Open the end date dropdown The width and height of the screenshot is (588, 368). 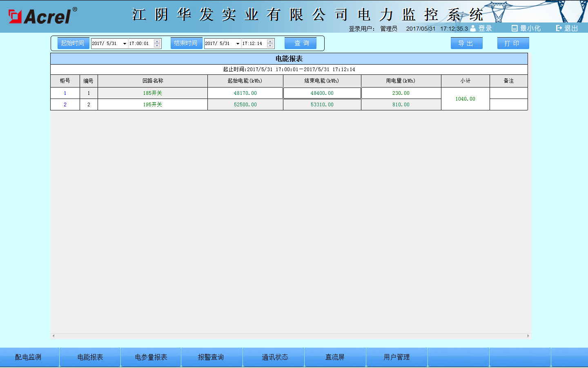point(238,43)
